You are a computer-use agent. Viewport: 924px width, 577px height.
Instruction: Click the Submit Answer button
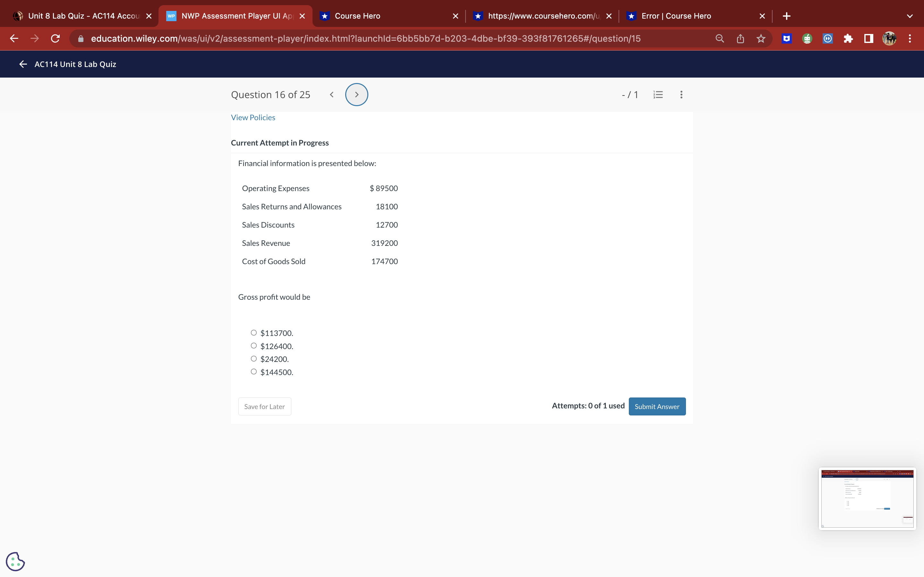(657, 406)
